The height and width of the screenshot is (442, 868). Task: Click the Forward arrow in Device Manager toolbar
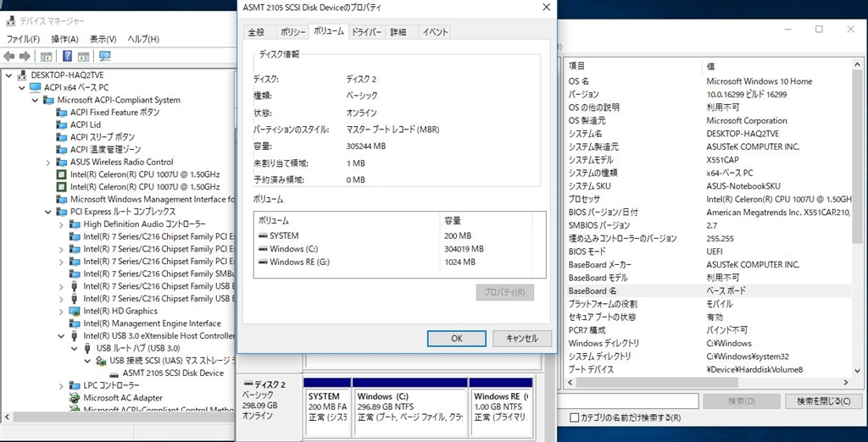pyautogui.click(x=25, y=57)
